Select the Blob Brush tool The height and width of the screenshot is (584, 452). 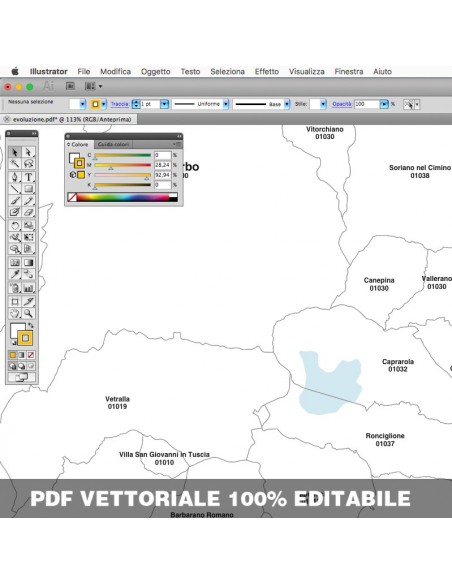(15, 212)
